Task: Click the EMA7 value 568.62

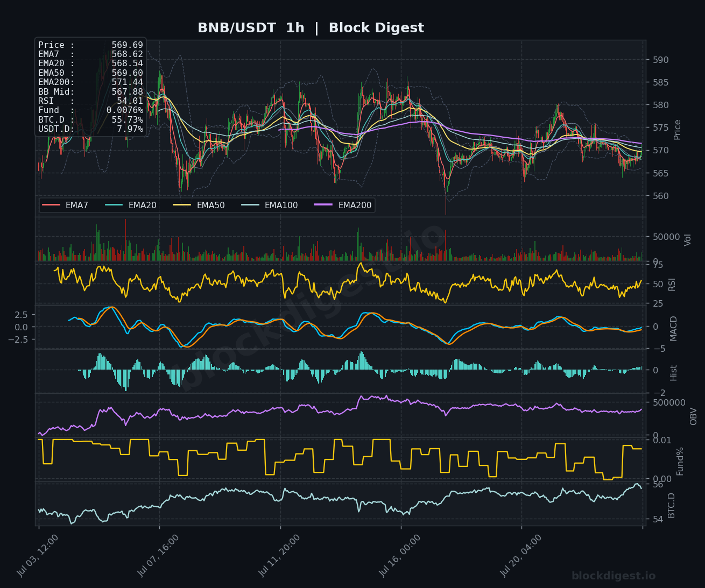Action: click(128, 54)
